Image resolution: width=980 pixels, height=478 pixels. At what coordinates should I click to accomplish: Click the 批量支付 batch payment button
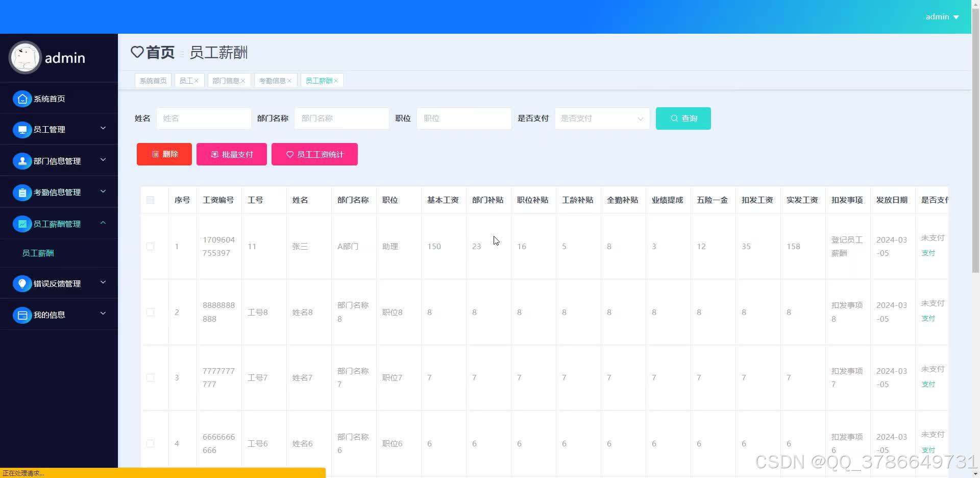(x=231, y=154)
